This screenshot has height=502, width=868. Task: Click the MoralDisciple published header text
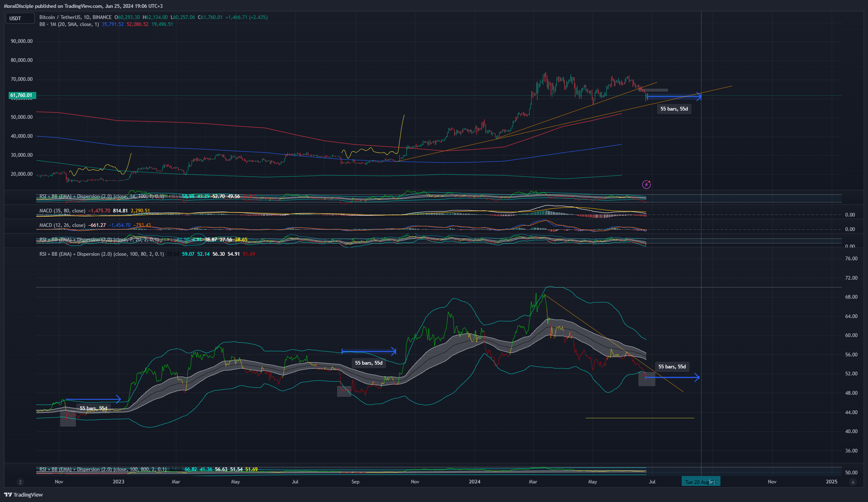(83, 6)
